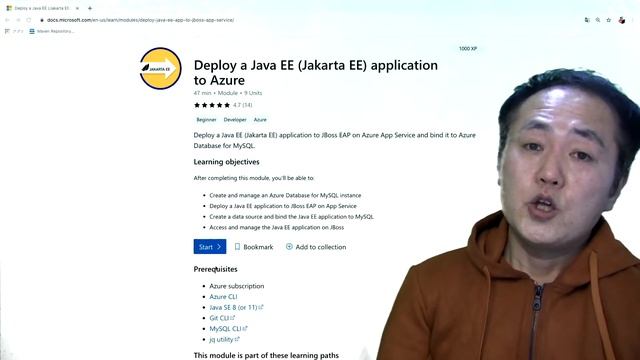Open the apps shortcut in the bookmarks bar
Viewport: 640px width, 360px height.
tap(14, 31)
